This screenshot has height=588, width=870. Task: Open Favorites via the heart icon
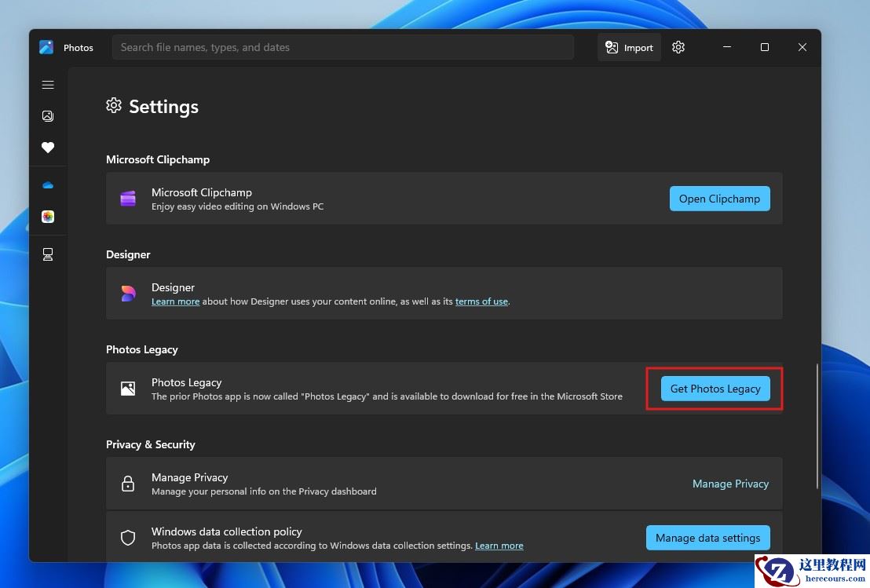coord(48,148)
